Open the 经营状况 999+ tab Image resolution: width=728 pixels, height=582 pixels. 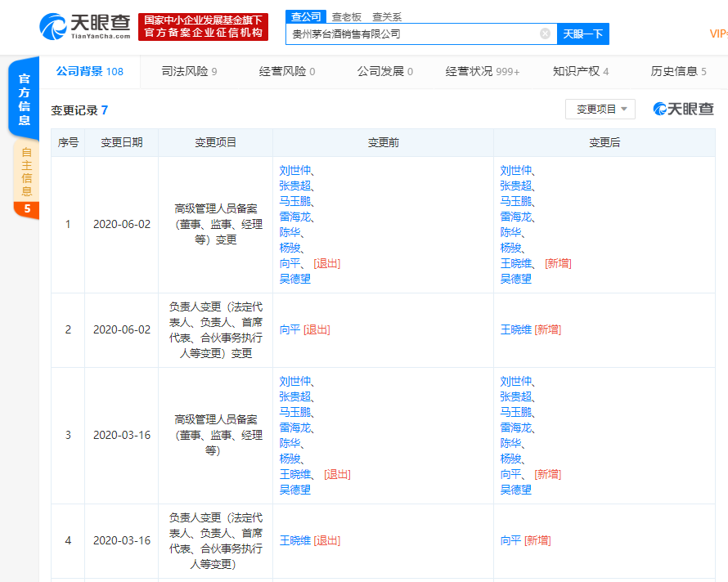[483, 71]
